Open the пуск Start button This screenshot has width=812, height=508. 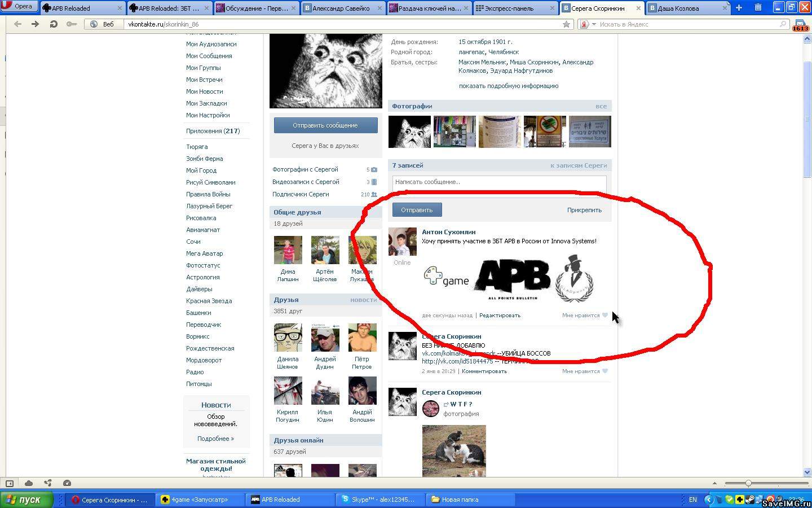[x=27, y=500]
